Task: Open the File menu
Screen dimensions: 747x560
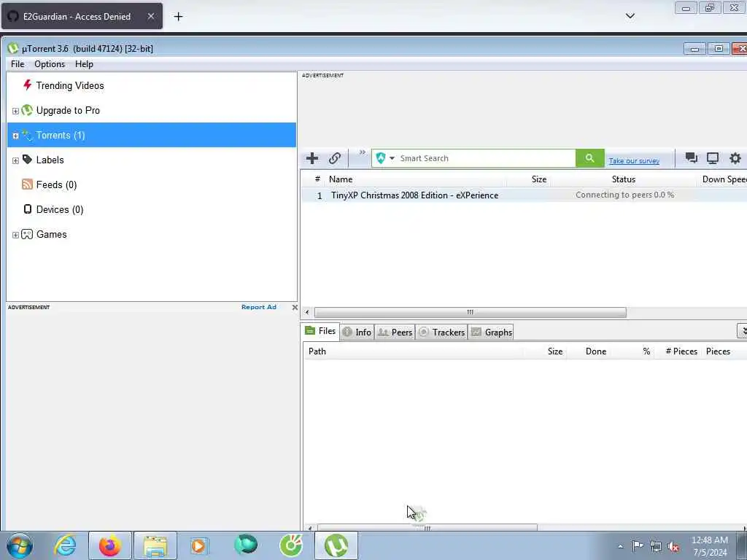Action: click(18, 64)
